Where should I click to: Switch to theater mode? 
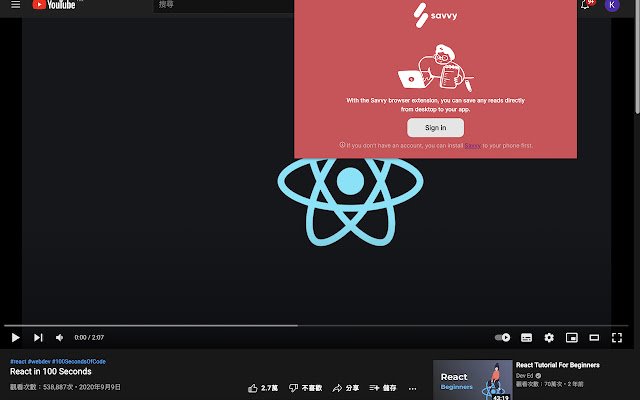594,338
